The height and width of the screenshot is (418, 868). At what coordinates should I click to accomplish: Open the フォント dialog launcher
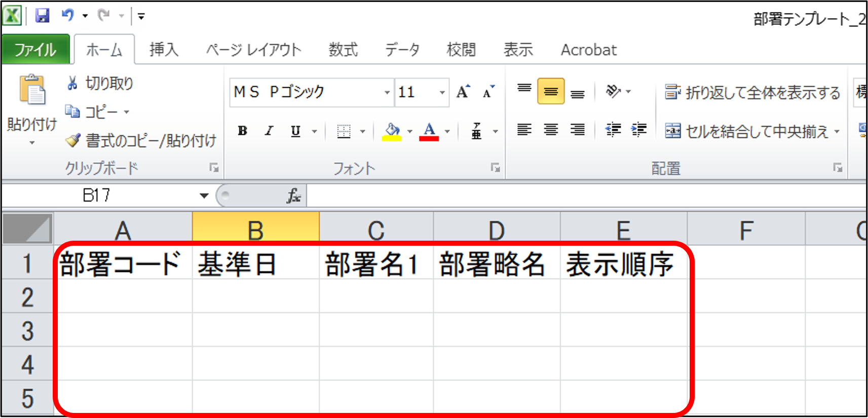click(x=495, y=168)
